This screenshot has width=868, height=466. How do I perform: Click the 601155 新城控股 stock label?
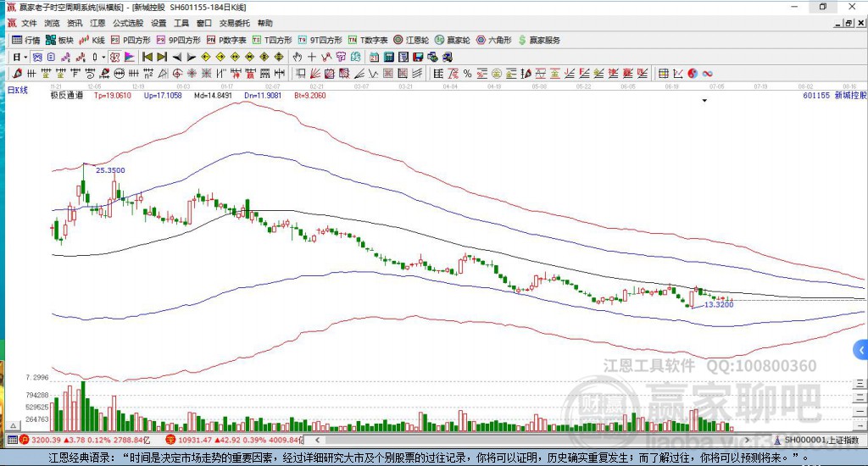point(835,95)
